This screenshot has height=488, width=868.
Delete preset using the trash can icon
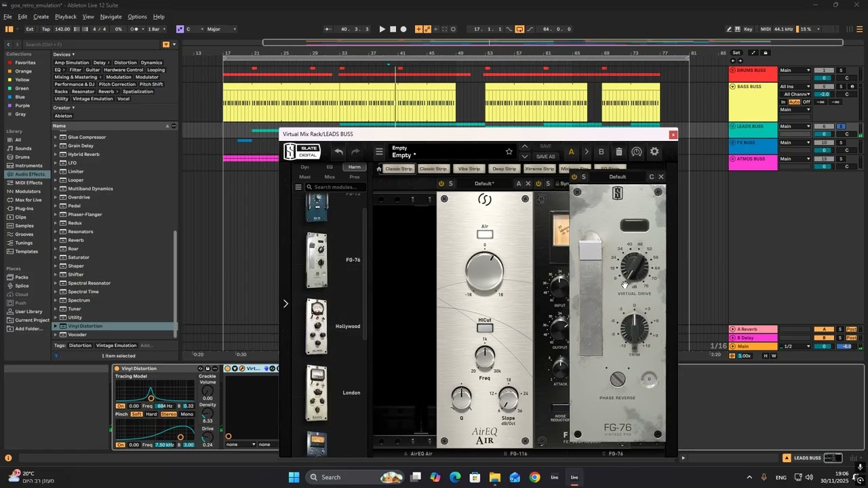(618, 152)
